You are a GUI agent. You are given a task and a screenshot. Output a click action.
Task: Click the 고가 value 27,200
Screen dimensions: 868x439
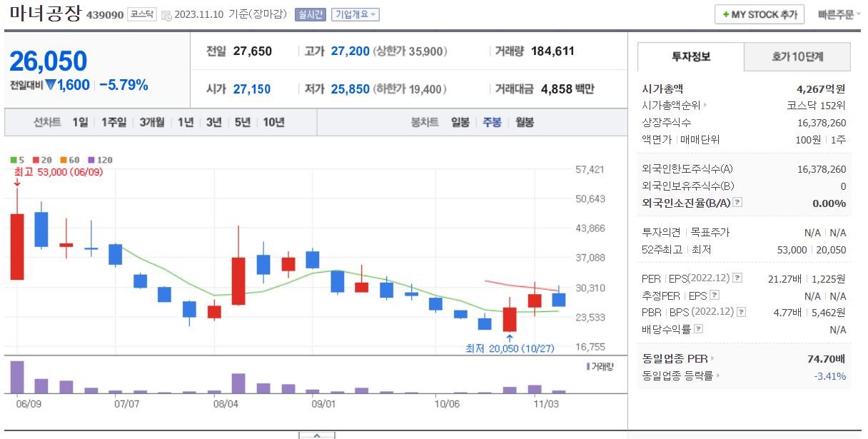pyautogui.click(x=350, y=51)
